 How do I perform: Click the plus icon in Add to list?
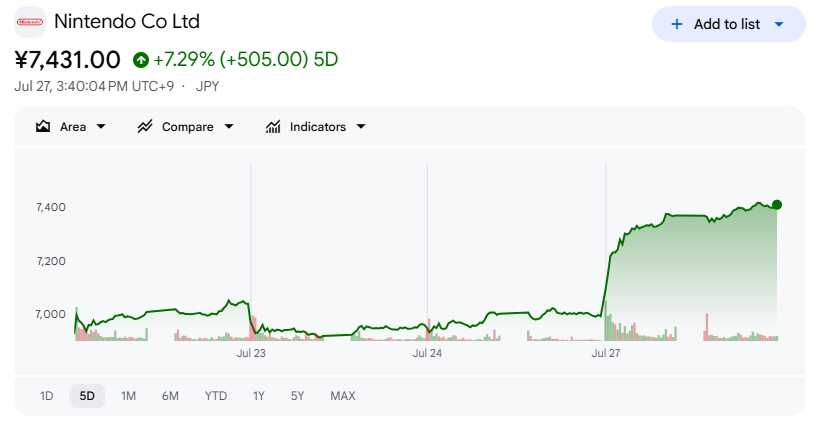677,24
